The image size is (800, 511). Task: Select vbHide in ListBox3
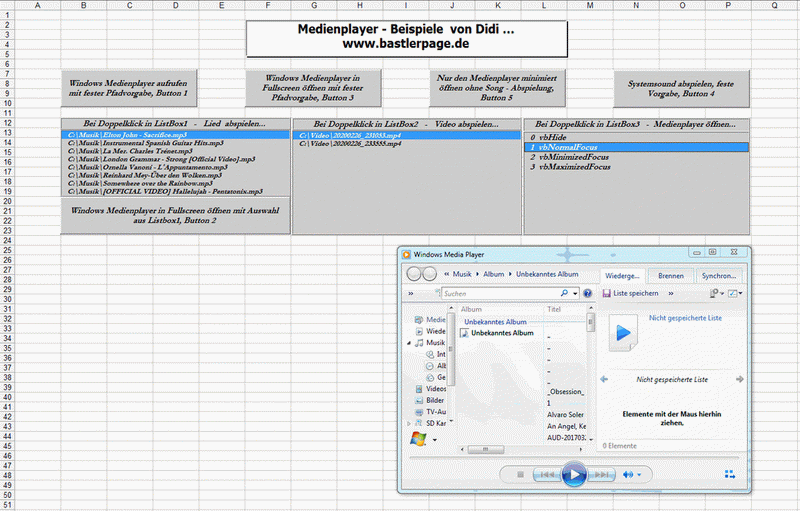point(637,137)
